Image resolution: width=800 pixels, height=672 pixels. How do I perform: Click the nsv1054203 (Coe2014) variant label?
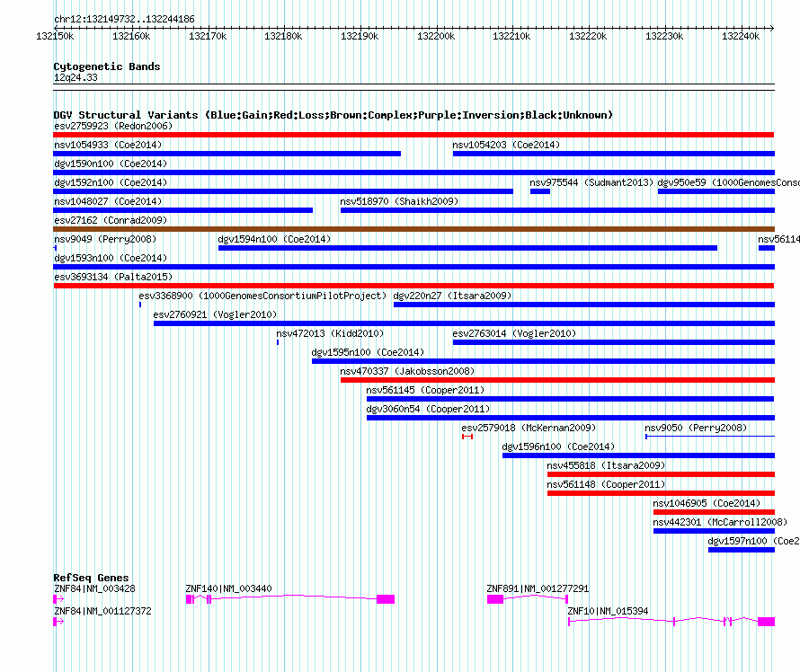click(x=506, y=145)
